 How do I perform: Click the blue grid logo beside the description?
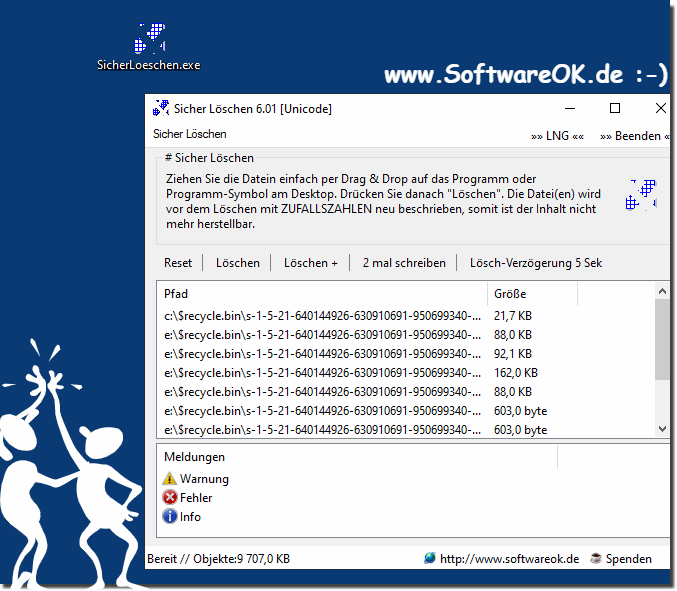[x=641, y=195]
